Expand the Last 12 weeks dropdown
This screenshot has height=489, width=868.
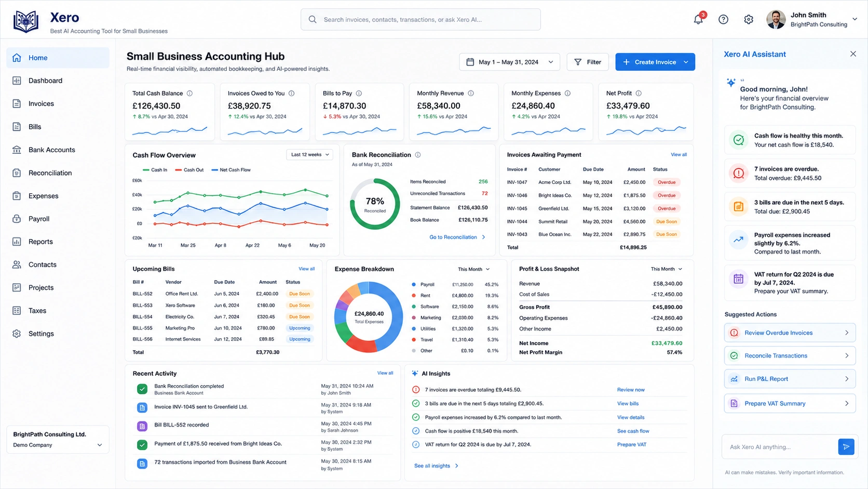[x=310, y=155]
